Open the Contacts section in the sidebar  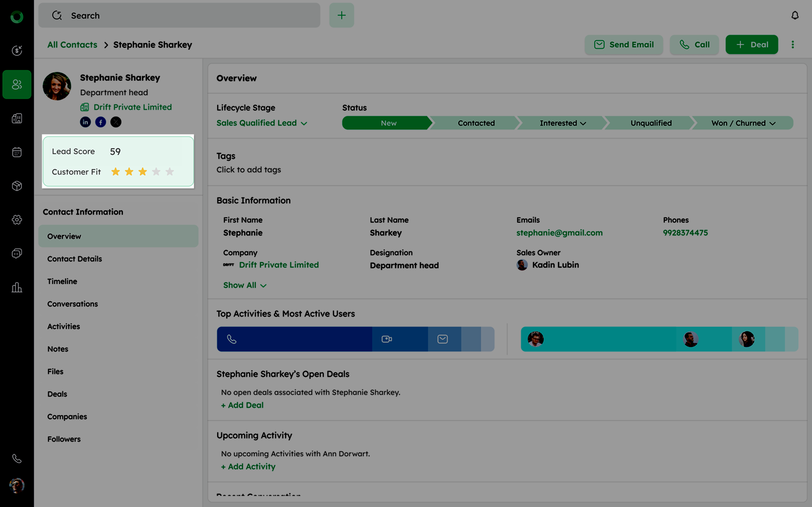17,84
